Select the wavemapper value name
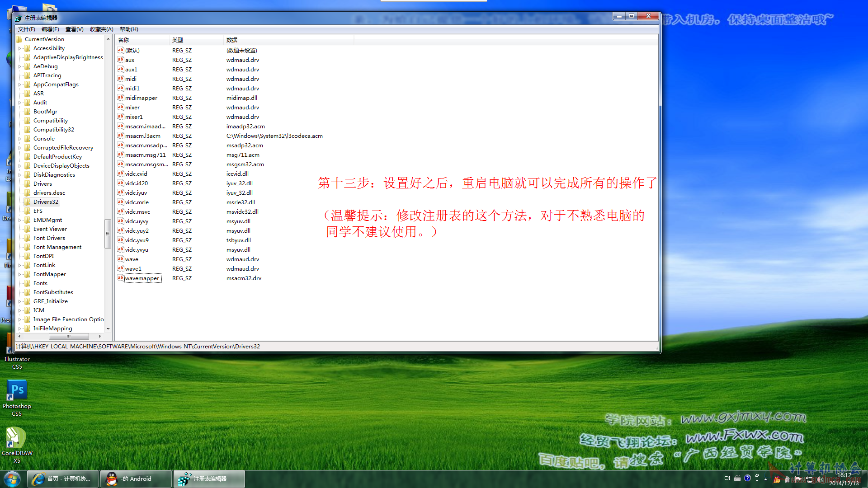Viewport: 868px width, 488px height. 142,278
